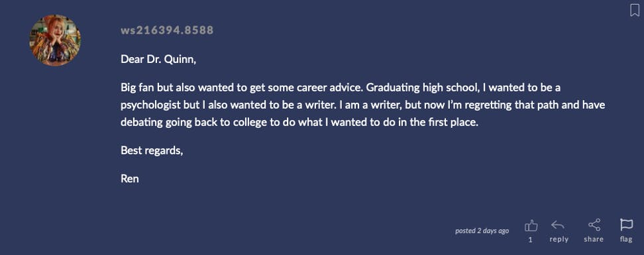
Task: Click the signature name "Ren"
Action: coord(130,179)
